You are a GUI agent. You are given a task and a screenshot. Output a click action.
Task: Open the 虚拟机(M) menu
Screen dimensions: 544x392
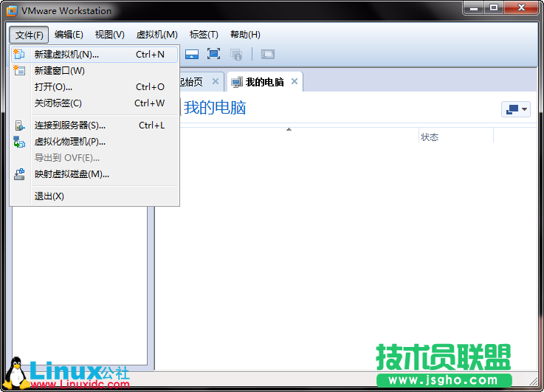156,35
